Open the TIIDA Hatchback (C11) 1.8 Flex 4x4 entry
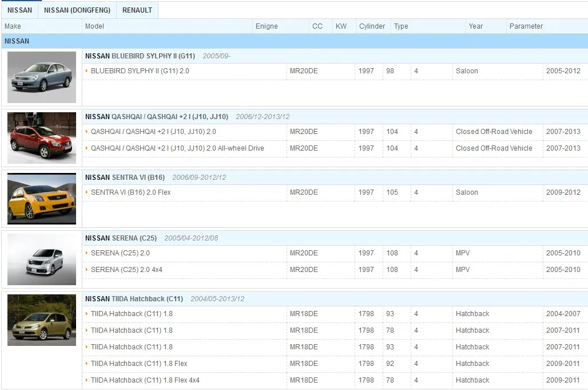Screen dimensions: 588x390 click(x=145, y=380)
